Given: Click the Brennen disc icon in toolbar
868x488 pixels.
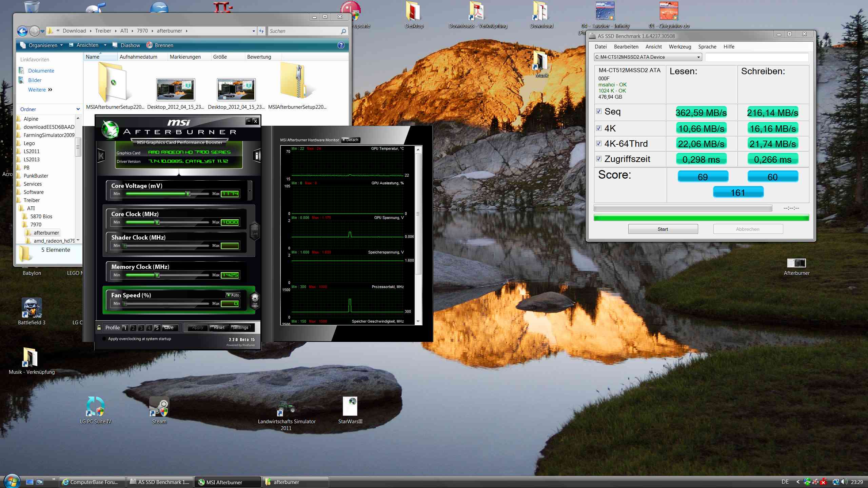Looking at the screenshot, I should point(149,45).
